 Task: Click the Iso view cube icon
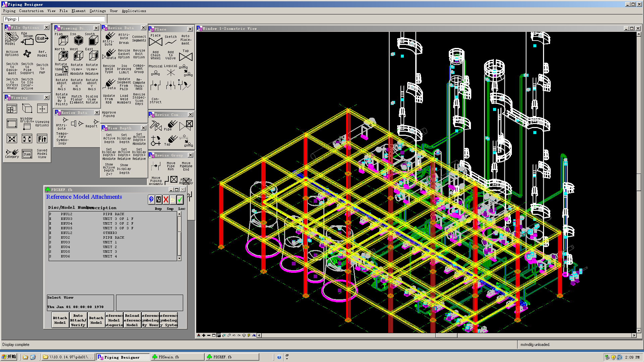coord(78,41)
